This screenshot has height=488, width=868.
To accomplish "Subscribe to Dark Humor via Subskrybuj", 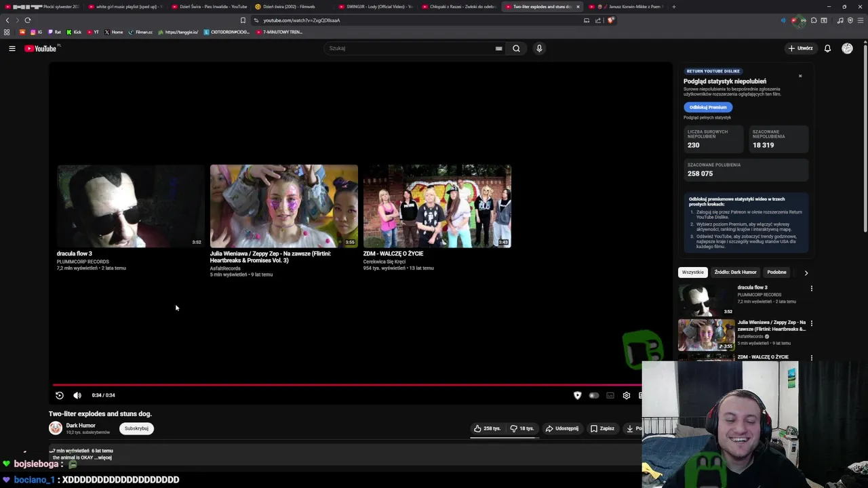I will (x=136, y=428).
